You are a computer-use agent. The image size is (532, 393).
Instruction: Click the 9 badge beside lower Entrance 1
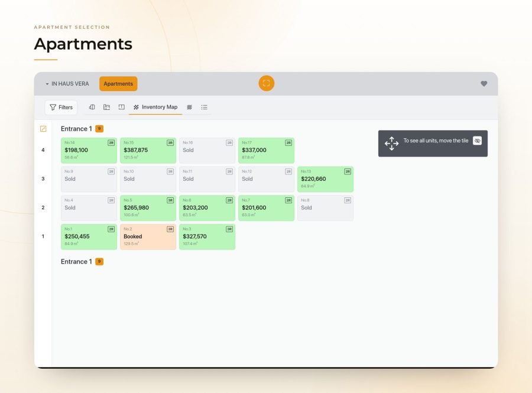click(x=99, y=262)
